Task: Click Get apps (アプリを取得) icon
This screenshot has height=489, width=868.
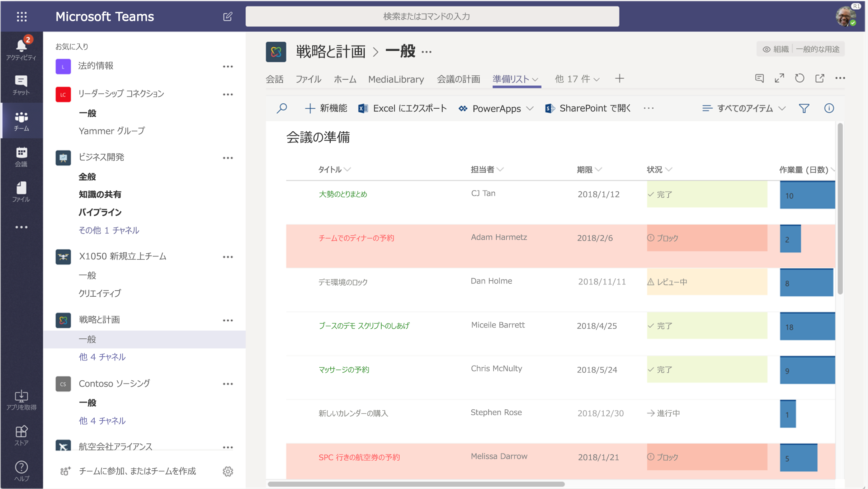Action: [x=21, y=400]
